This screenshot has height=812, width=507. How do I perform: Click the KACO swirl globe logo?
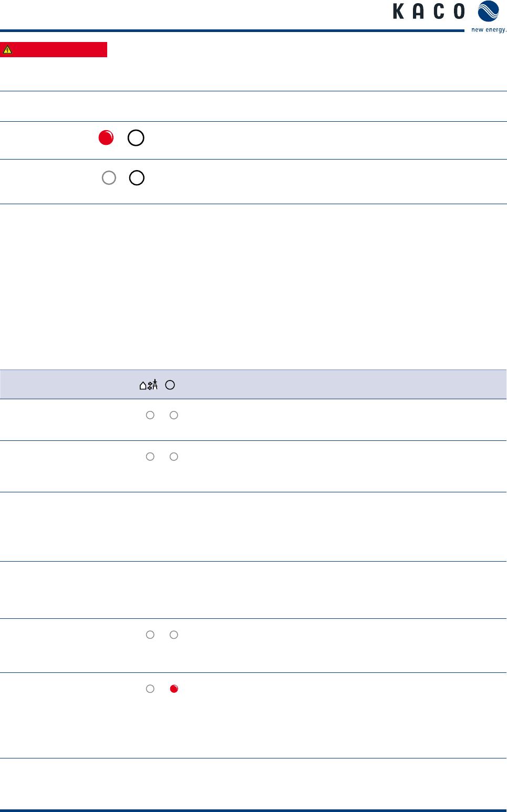click(x=488, y=12)
